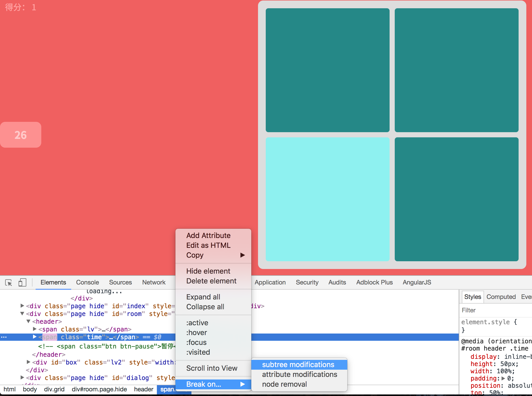Screen dimensions: 532x396
Task: Toggle the device toolbar icon
Action: 22,282
